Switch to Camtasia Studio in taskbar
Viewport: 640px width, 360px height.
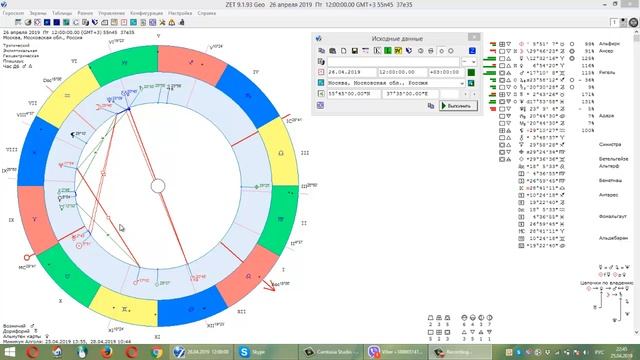(331, 352)
